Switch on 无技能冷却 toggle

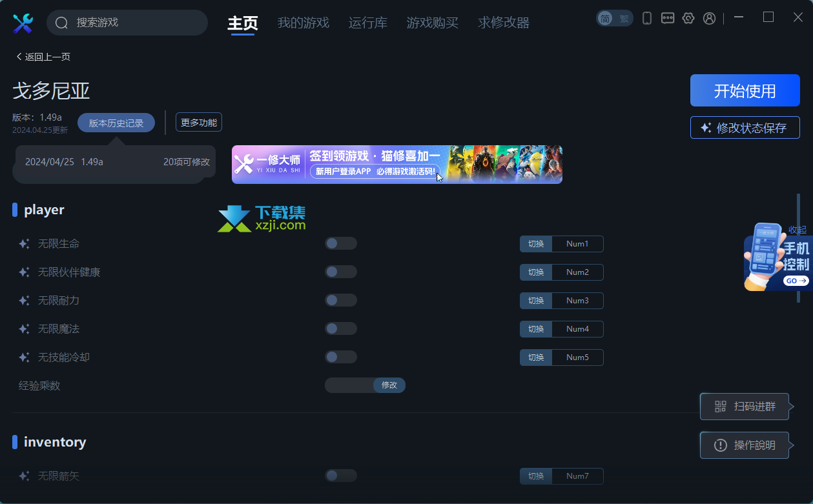click(x=341, y=357)
